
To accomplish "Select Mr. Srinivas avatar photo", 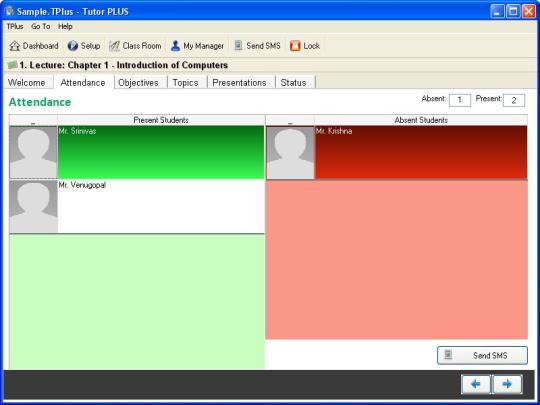I will (x=33, y=152).
